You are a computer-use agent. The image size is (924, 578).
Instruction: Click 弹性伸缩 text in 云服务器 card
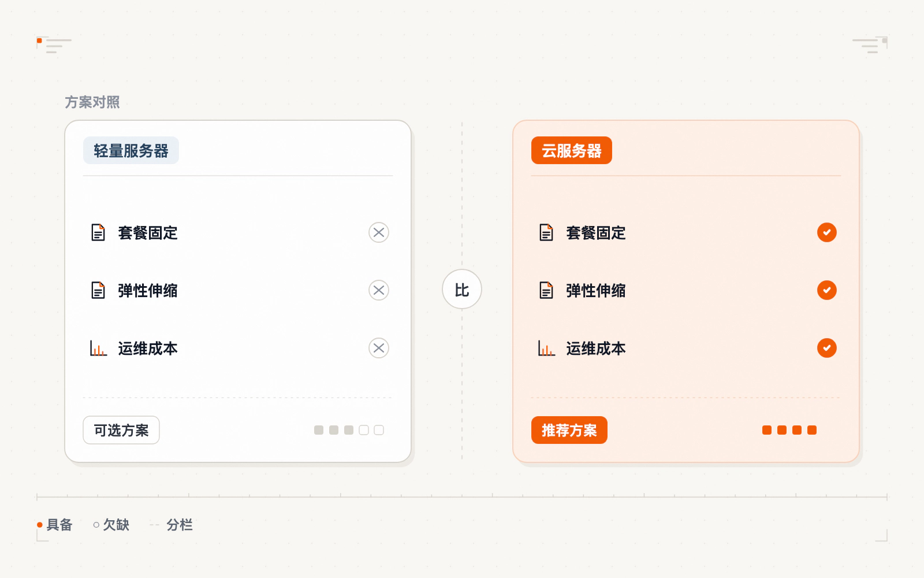(x=596, y=291)
